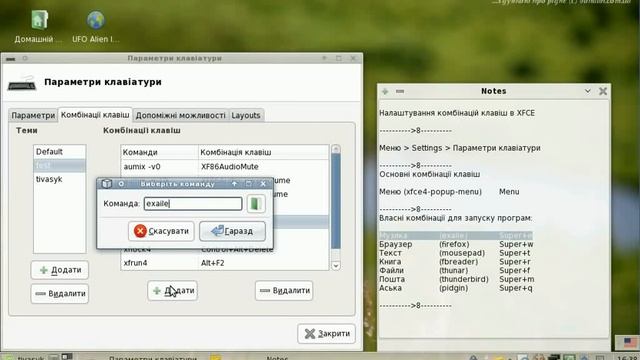Viewport: 640px width, 360px height.
Task: Click the scroll-up arrow of the shortcuts table
Action: 336,149
